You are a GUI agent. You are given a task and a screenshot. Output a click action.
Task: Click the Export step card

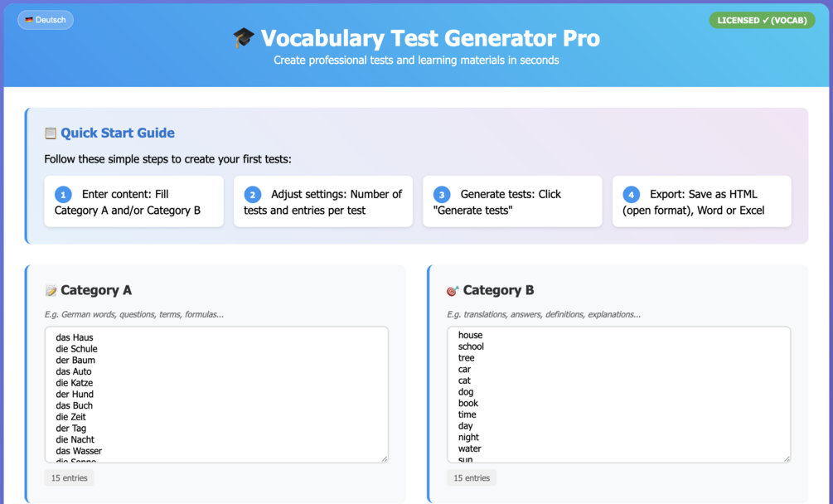(x=701, y=201)
